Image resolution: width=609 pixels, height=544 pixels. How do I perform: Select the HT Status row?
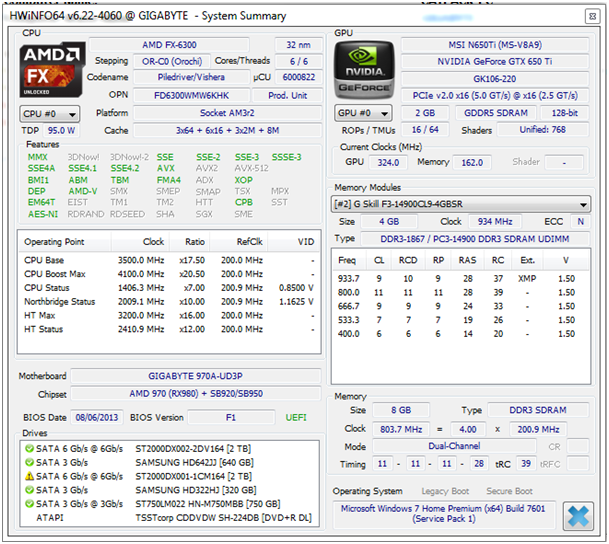[x=169, y=329]
